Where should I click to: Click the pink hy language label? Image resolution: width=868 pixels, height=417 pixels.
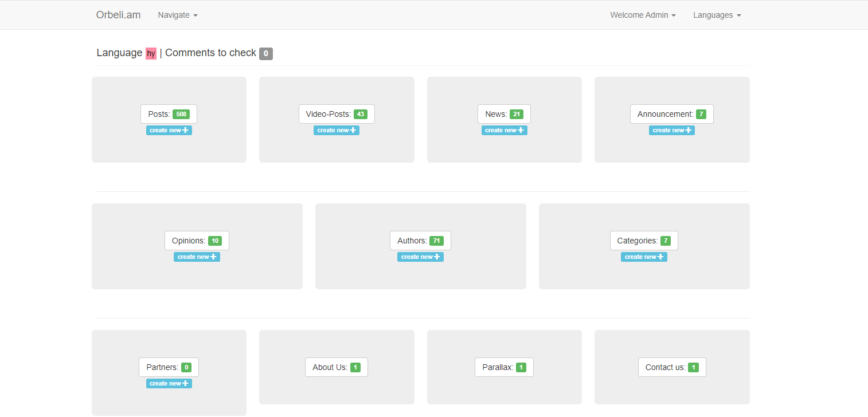[x=151, y=53]
